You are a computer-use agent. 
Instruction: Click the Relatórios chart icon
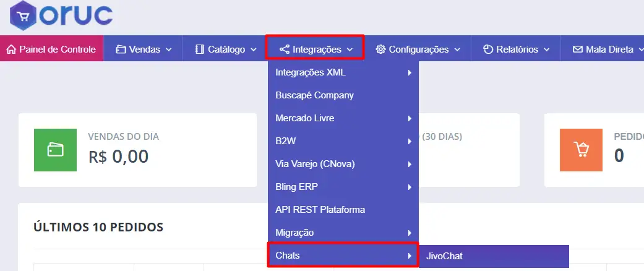click(x=487, y=49)
